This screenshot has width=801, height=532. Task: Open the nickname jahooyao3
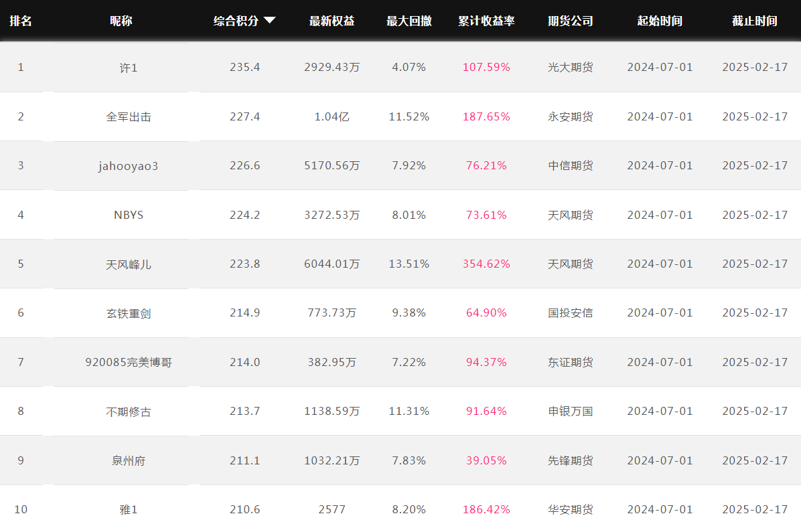[129, 166]
